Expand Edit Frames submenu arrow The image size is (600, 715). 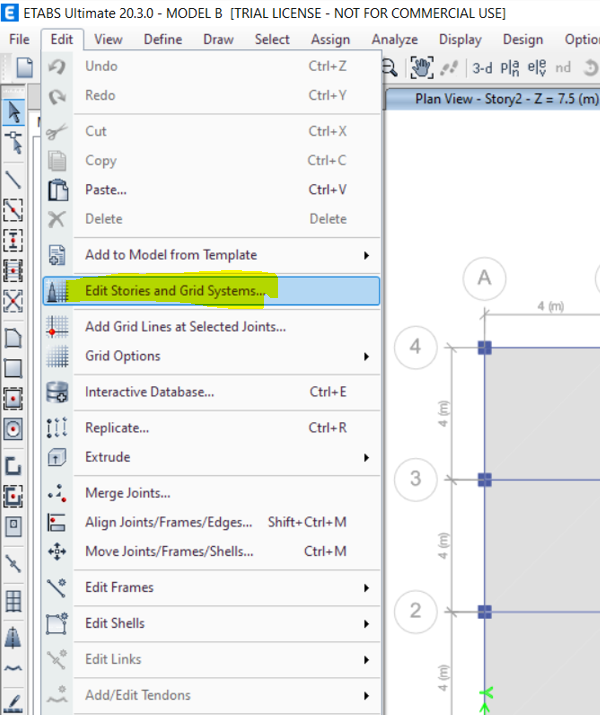367,588
